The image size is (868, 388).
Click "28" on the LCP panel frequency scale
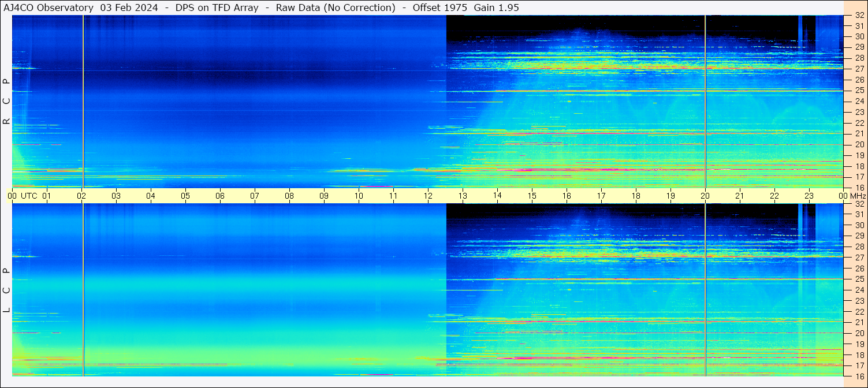tap(859, 247)
